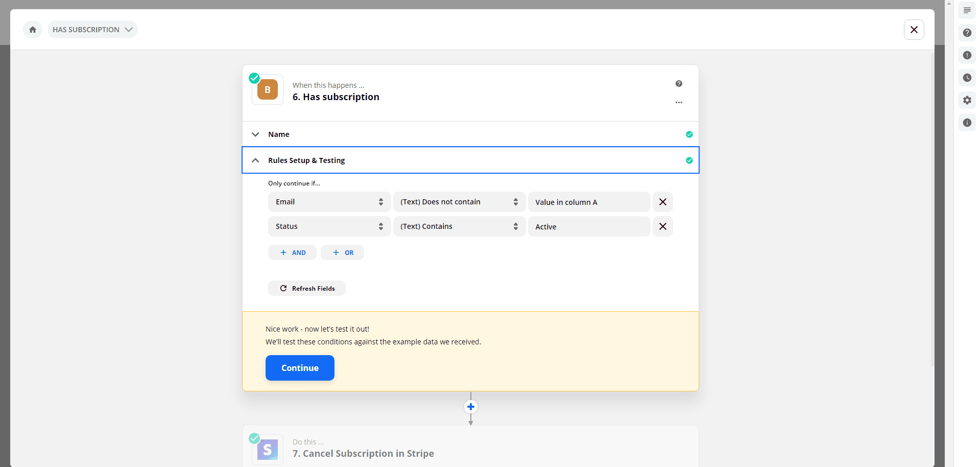This screenshot has width=980, height=467.
Task: Remove the Status rule row
Action: [x=663, y=226]
